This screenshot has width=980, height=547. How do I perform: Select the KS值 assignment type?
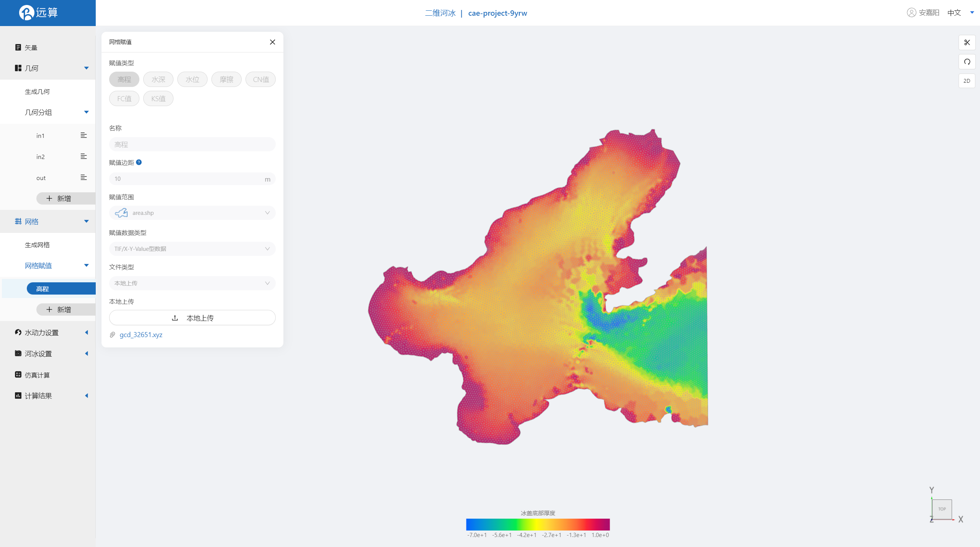158,98
